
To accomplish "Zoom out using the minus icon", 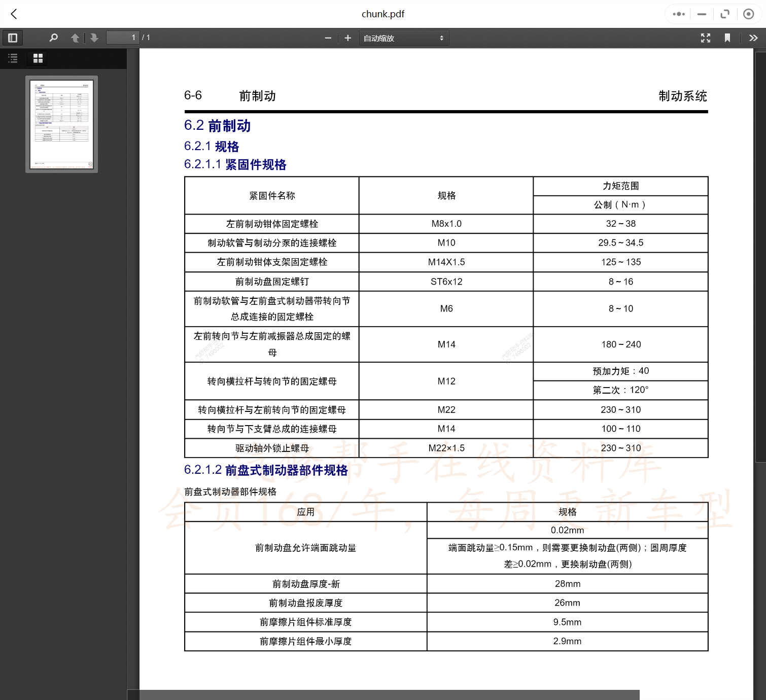I will 328,38.
